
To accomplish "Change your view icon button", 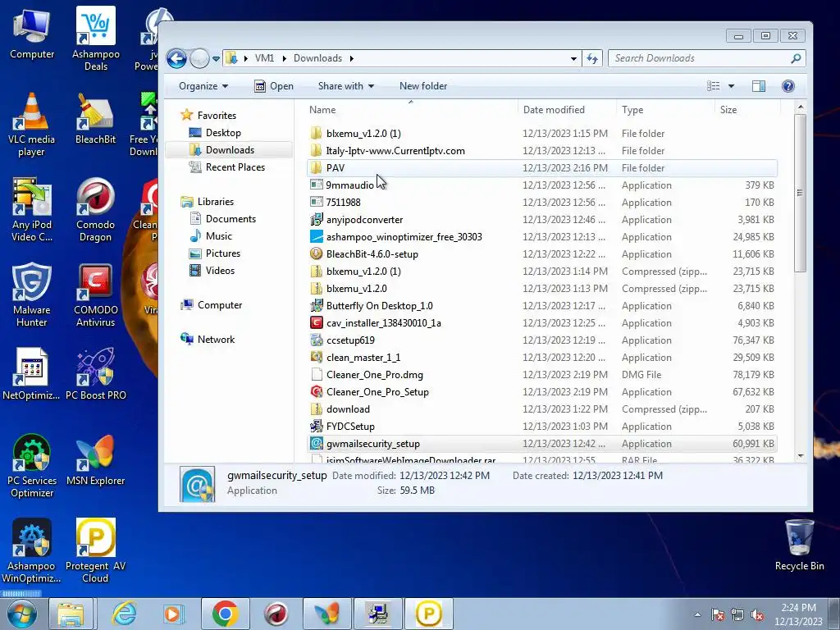I will coord(714,86).
